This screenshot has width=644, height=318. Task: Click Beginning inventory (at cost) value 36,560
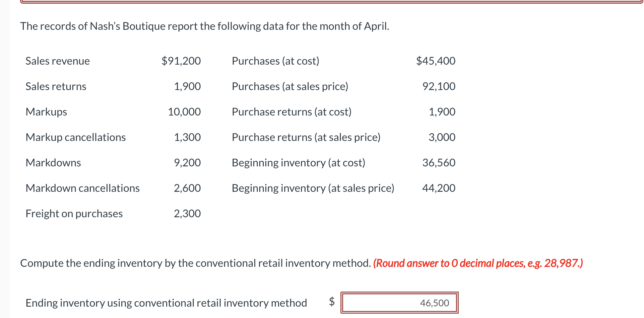438,162
